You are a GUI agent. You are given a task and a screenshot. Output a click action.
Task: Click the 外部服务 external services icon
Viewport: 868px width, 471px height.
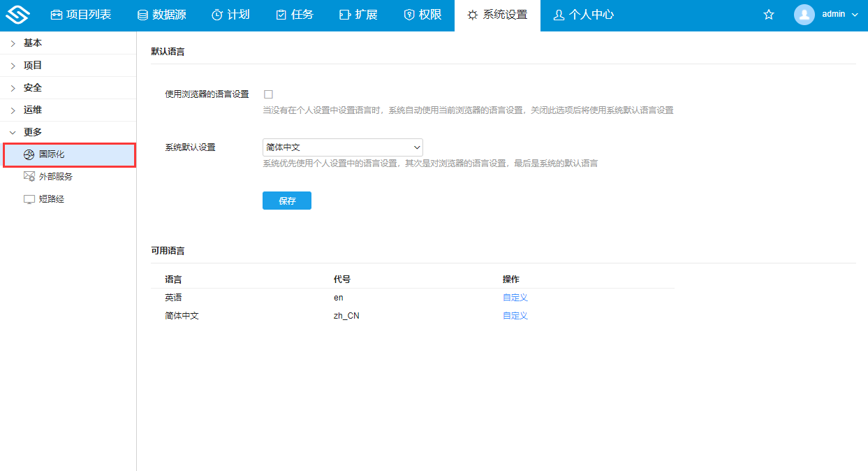pos(29,176)
